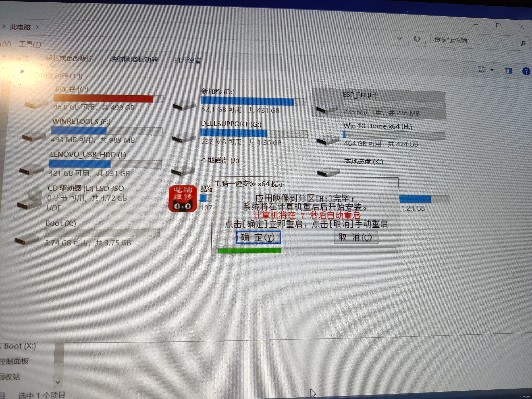Click navigation pane scrollbar down arrow
532x399 pixels.
coord(58,382)
